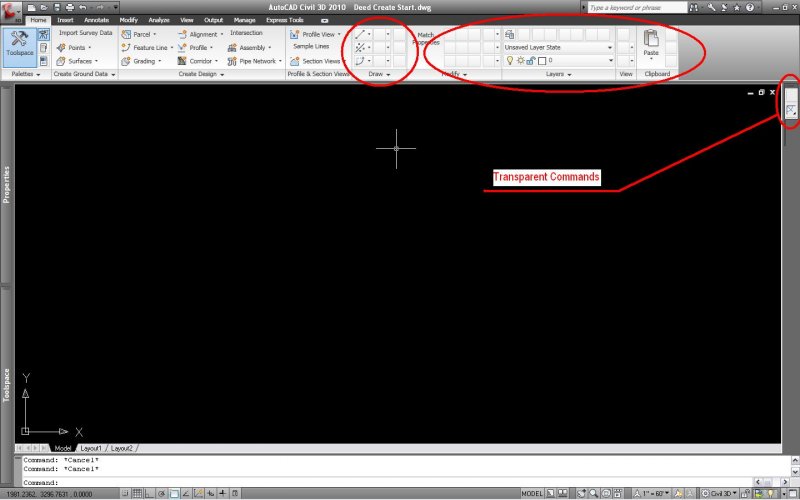Viewport: 800px width, 500px height.
Task: Open the annotation scale 1"=60' dropdown
Action: (x=652, y=493)
